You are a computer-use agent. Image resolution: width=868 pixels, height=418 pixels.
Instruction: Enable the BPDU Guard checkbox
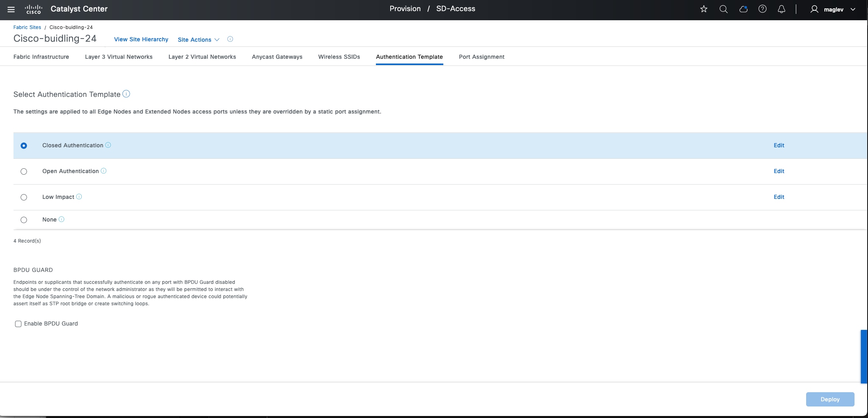tap(18, 324)
